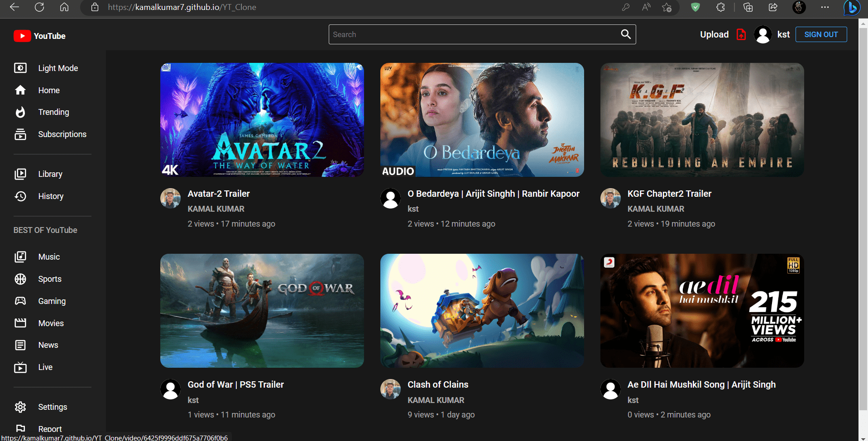Viewport: 868px width, 441px height.
Task: Open the Upload video icon
Action: 741,34
